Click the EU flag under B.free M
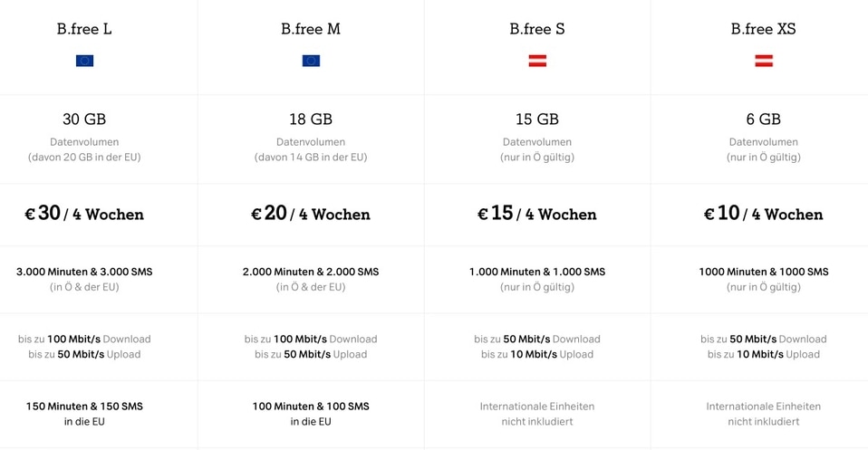Screen dimensions: 868x450 click(311, 61)
